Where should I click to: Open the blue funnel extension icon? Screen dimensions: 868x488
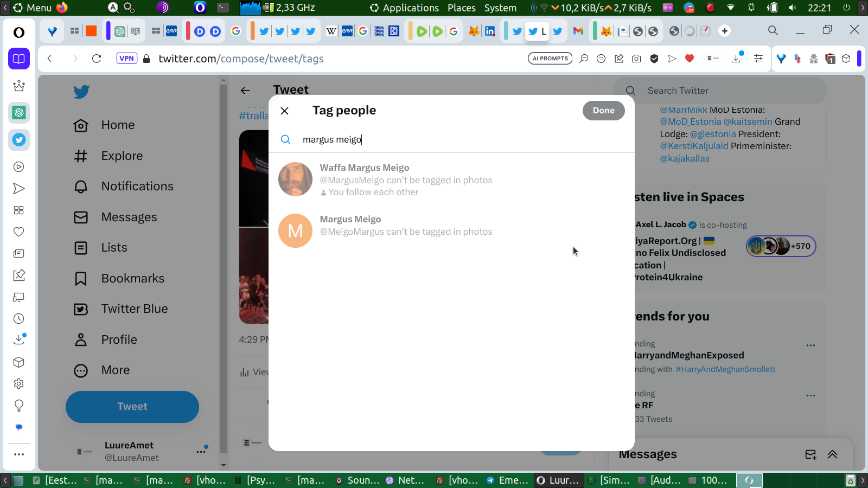[781, 59]
